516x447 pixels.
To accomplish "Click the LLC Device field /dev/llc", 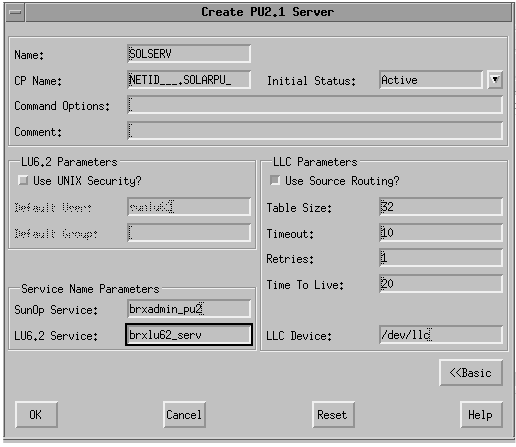I will [x=441, y=335].
